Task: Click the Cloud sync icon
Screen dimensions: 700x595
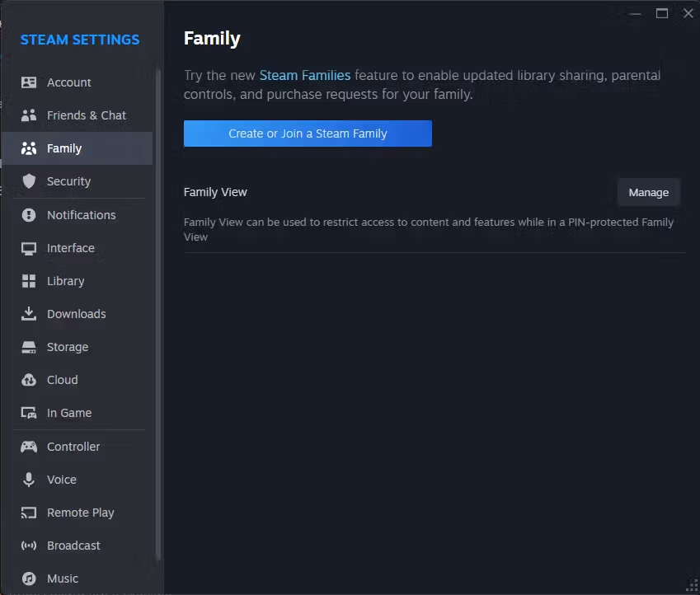Action: (x=29, y=380)
